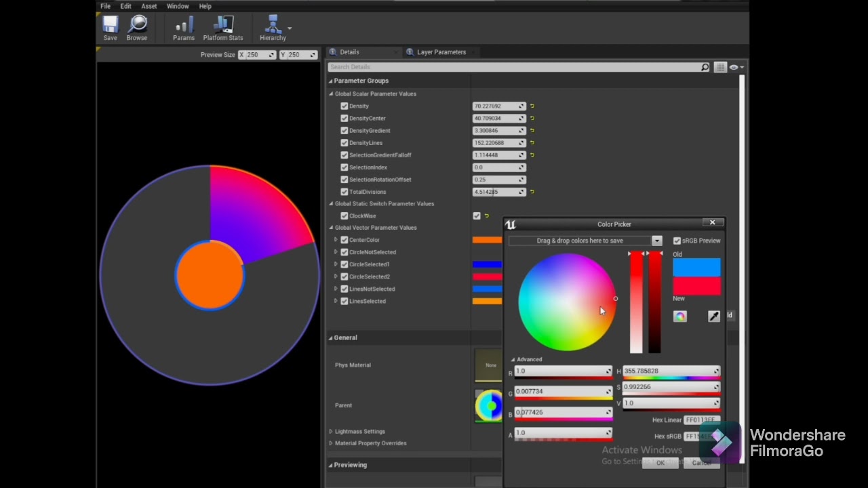This screenshot has height=488, width=868.
Task: Open the Help menu
Action: coord(205,6)
